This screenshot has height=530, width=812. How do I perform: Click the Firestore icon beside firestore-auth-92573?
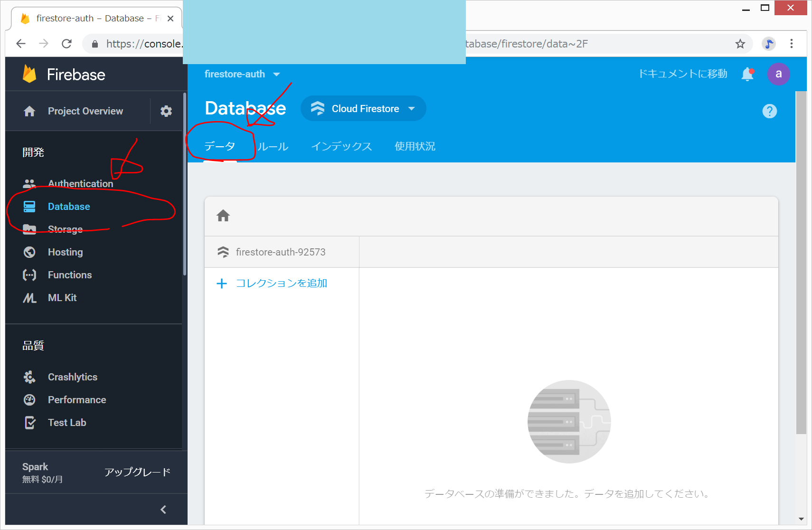[223, 252]
